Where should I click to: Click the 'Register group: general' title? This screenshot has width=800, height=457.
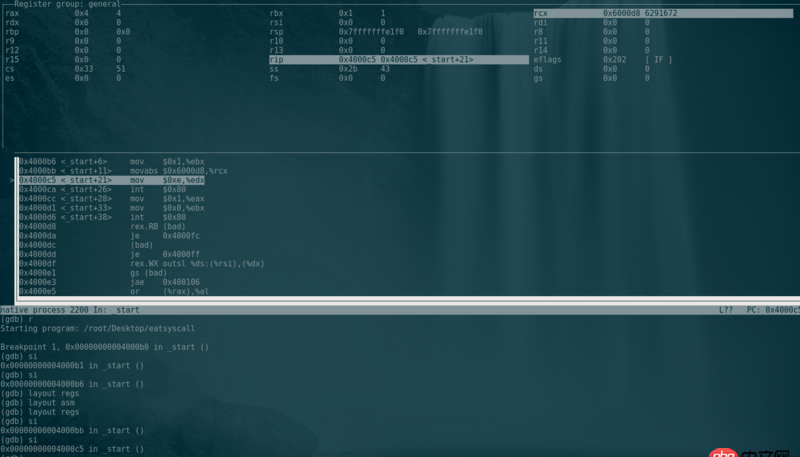(x=67, y=4)
